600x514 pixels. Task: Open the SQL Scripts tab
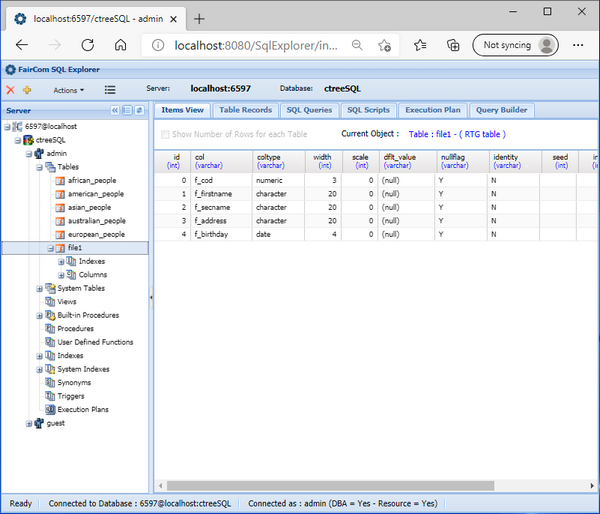(x=368, y=110)
